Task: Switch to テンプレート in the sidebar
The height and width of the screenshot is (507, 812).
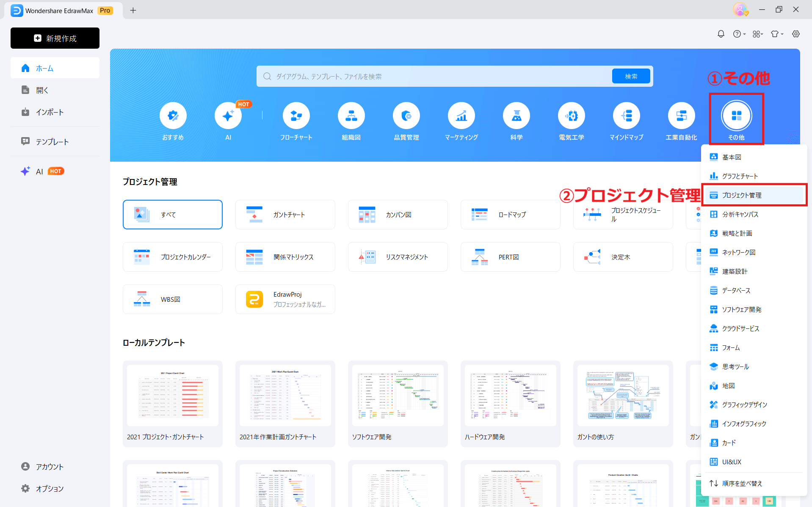Action: click(x=51, y=142)
